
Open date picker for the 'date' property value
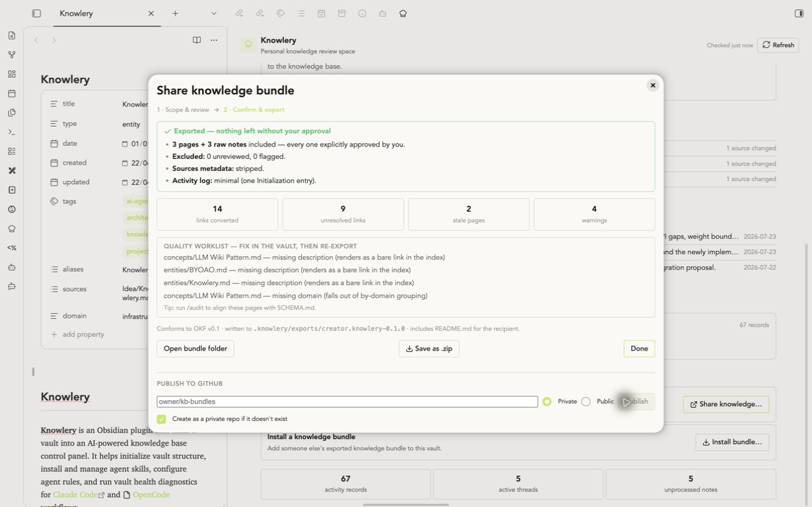(125, 144)
